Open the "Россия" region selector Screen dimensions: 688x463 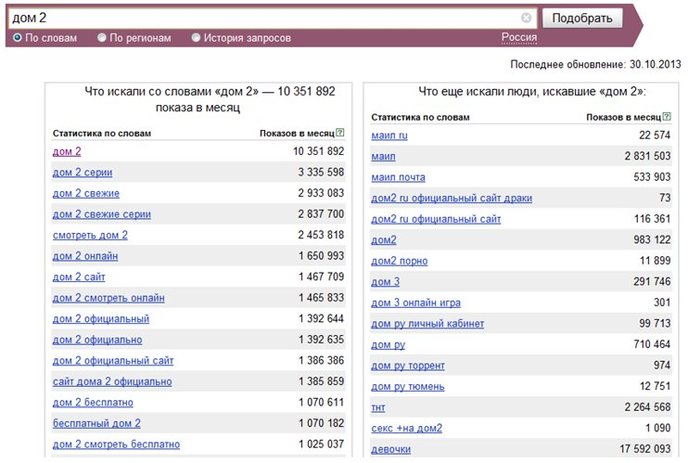pos(519,37)
